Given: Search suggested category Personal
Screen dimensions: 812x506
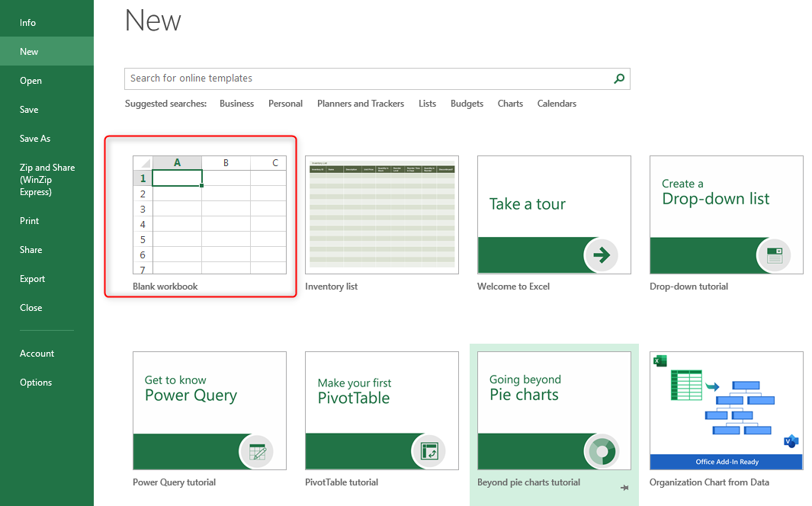Looking at the screenshot, I should [x=285, y=104].
